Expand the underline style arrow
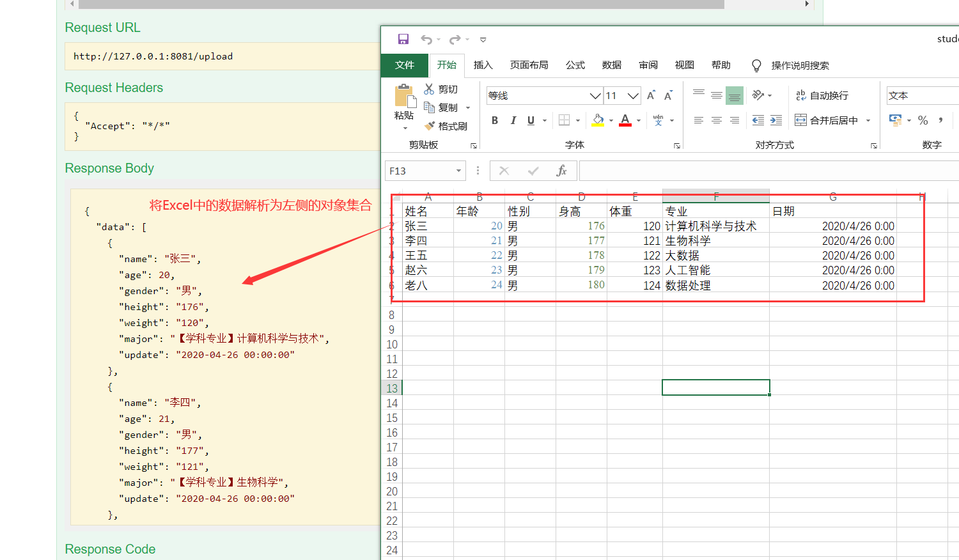This screenshot has width=959, height=560. (x=545, y=120)
